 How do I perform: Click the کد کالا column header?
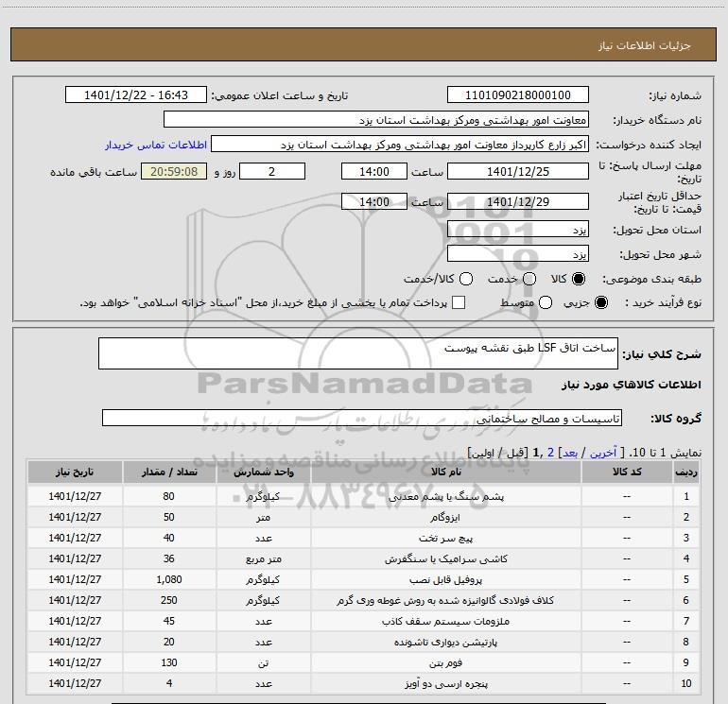click(x=627, y=472)
